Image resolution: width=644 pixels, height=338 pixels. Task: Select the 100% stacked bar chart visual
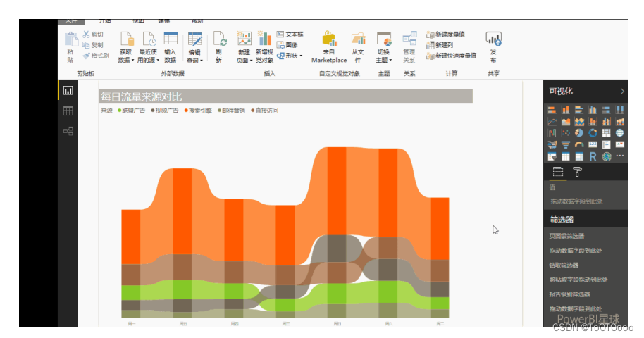pos(606,110)
